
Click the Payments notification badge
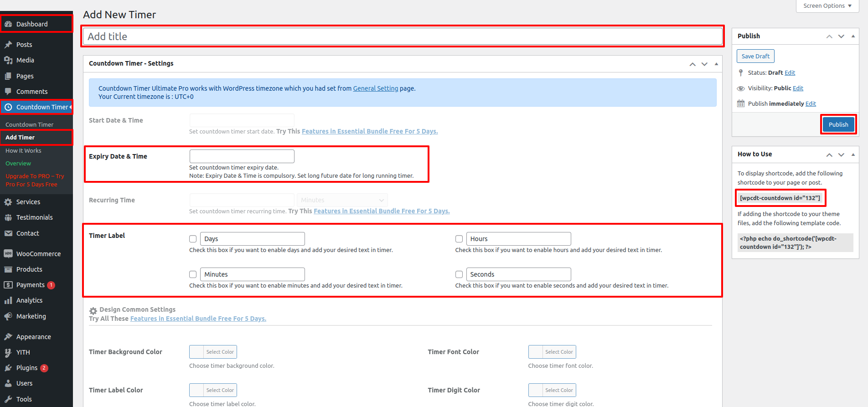click(x=51, y=285)
